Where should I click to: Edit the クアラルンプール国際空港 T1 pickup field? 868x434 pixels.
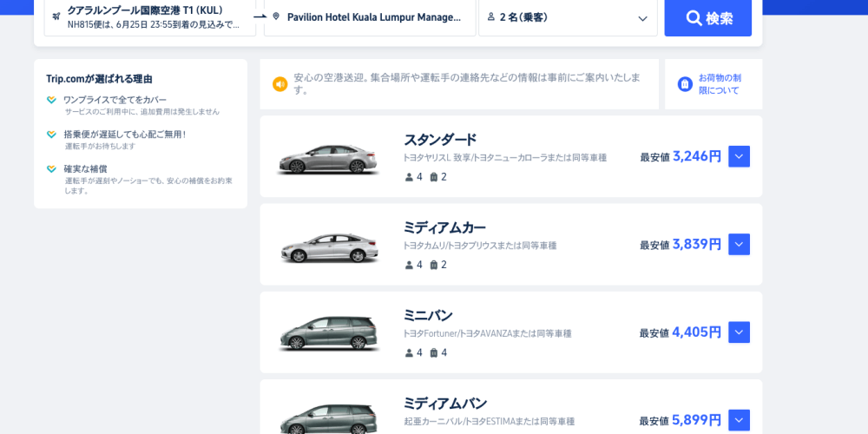150,17
